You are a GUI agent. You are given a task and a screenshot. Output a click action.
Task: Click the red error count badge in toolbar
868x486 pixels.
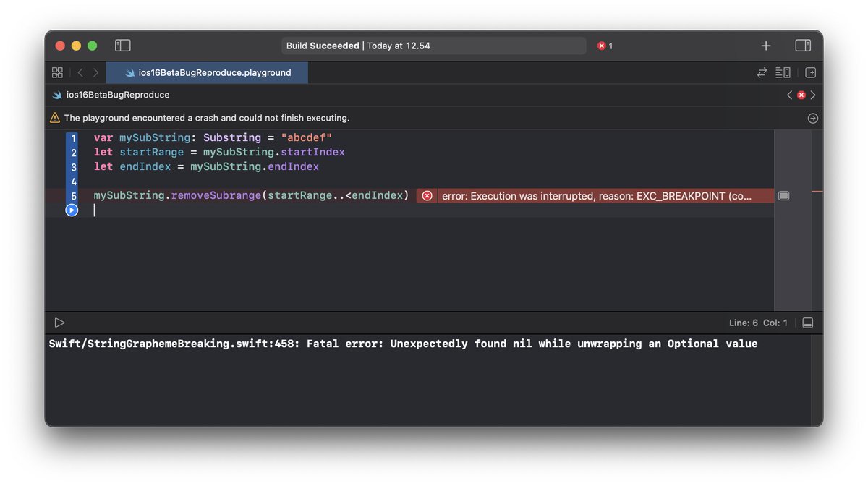tap(605, 45)
